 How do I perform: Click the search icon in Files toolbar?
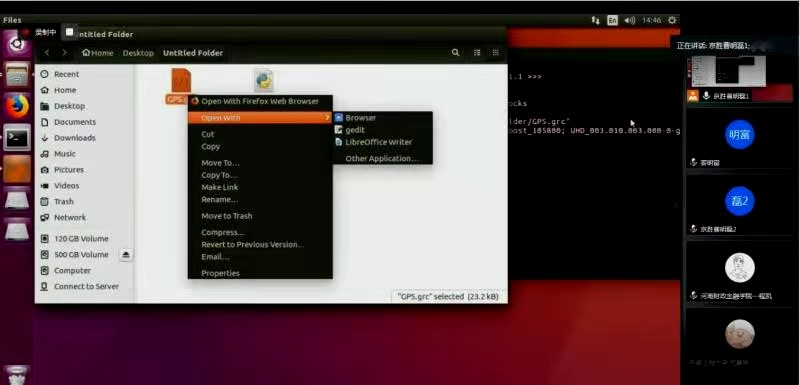click(x=455, y=53)
